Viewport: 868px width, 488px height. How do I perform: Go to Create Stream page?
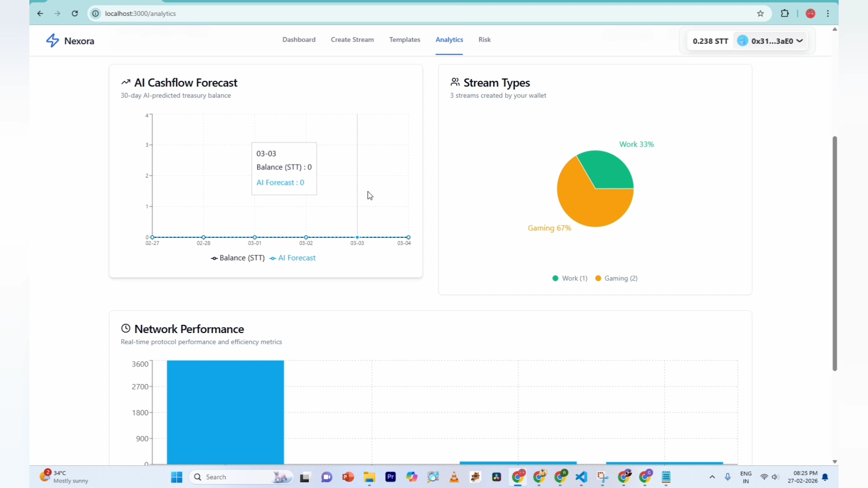click(x=352, y=40)
